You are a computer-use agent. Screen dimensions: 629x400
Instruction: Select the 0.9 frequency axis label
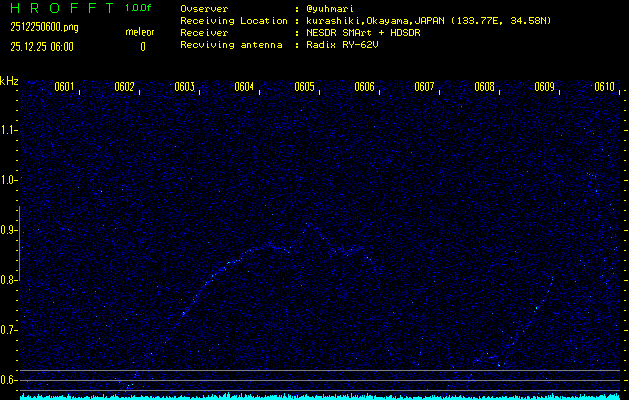coord(9,230)
